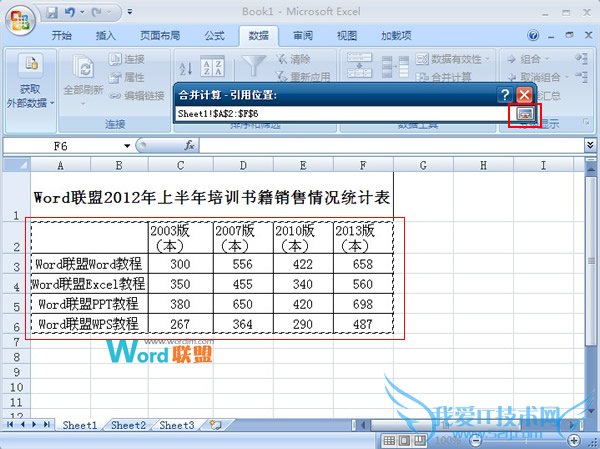Click into the formula bar

[x=391, y=146]
